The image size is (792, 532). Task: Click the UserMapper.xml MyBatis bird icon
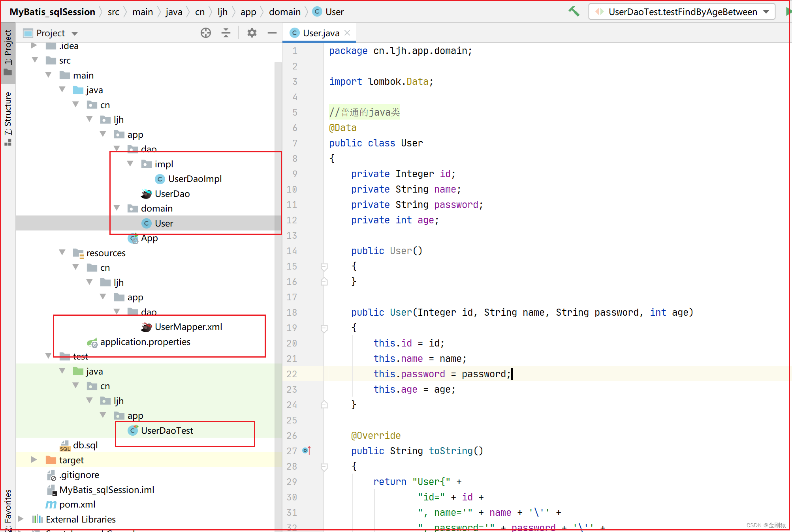[147, 327]
